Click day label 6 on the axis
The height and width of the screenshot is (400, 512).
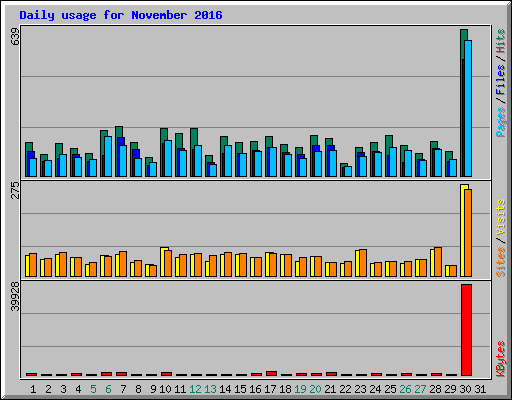coord(108,389)
